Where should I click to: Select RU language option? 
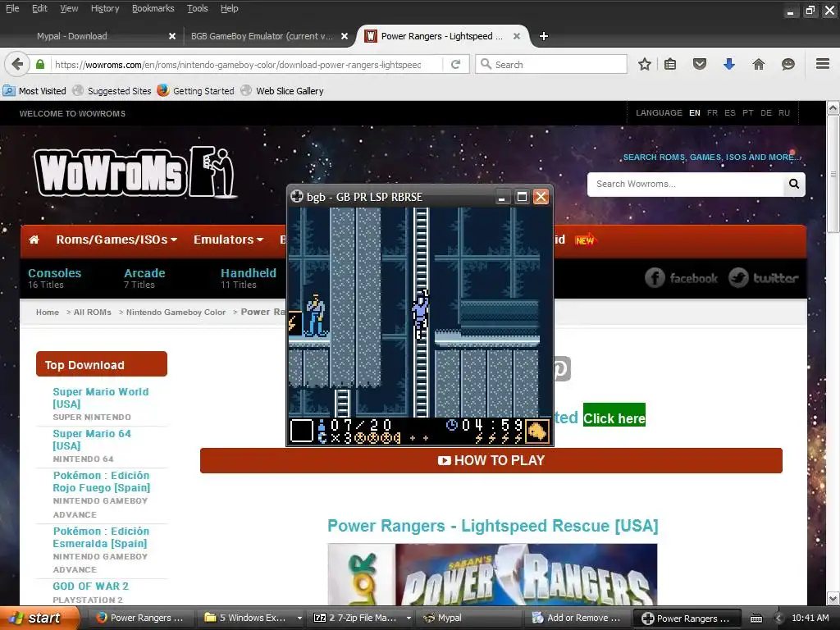[x=784, y=113]
